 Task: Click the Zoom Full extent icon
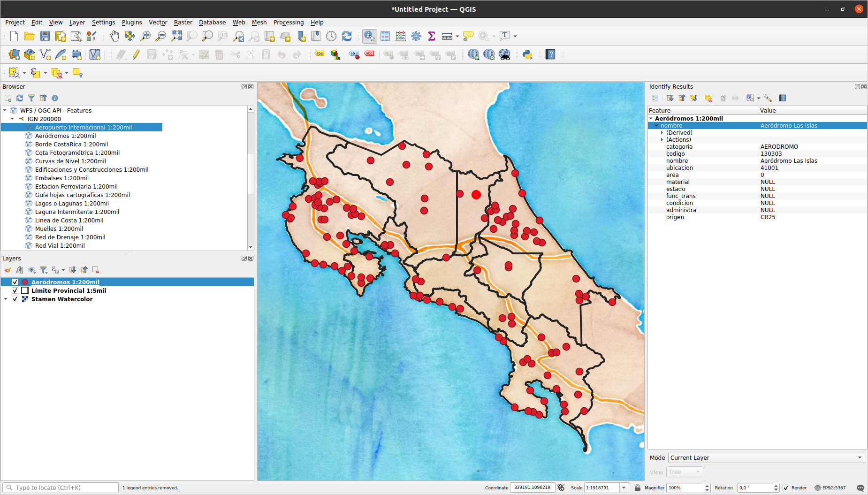176,36
